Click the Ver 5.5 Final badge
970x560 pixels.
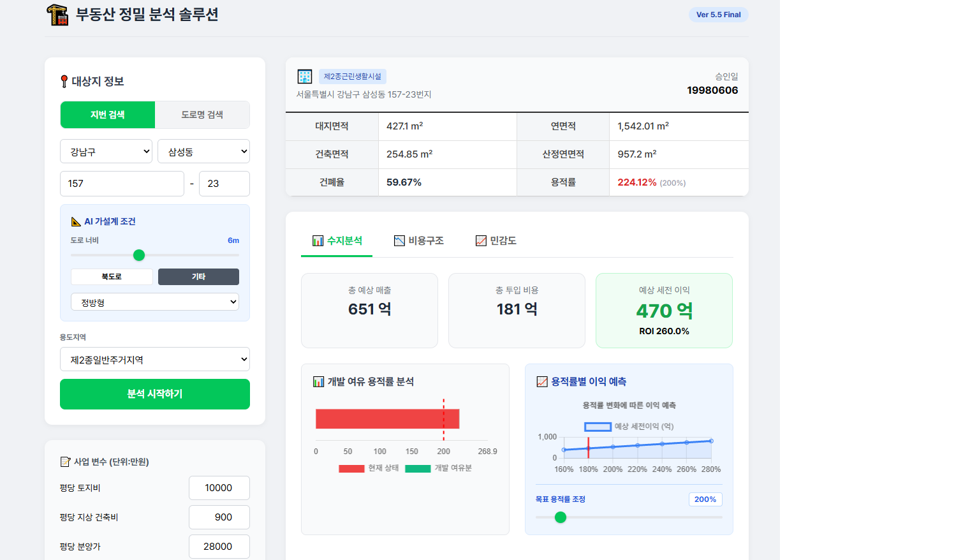pyautogui.click(x=719, y=14)
